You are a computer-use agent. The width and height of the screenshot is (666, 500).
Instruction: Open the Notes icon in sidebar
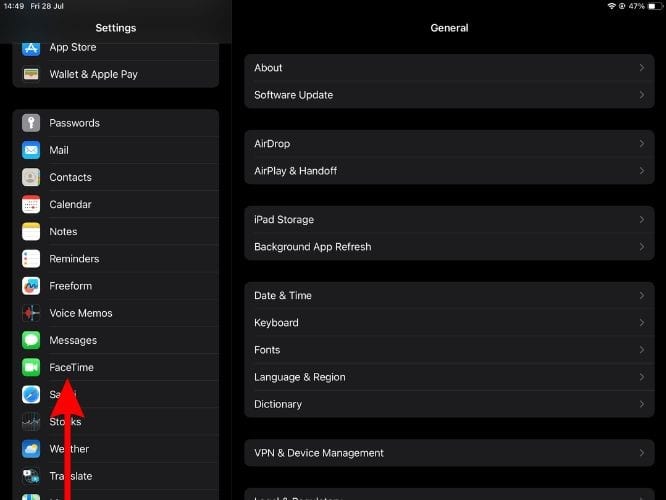click(x=31, y=231)
